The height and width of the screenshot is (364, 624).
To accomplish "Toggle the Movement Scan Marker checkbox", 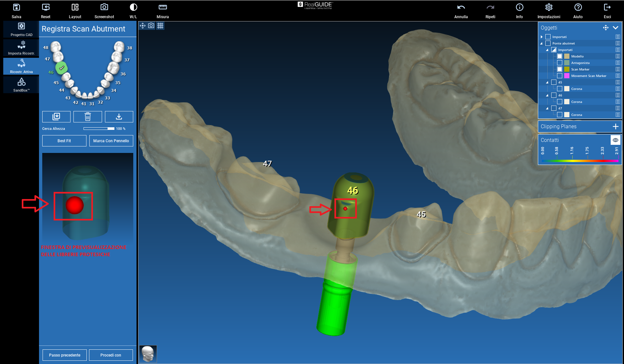I will 560,76.
